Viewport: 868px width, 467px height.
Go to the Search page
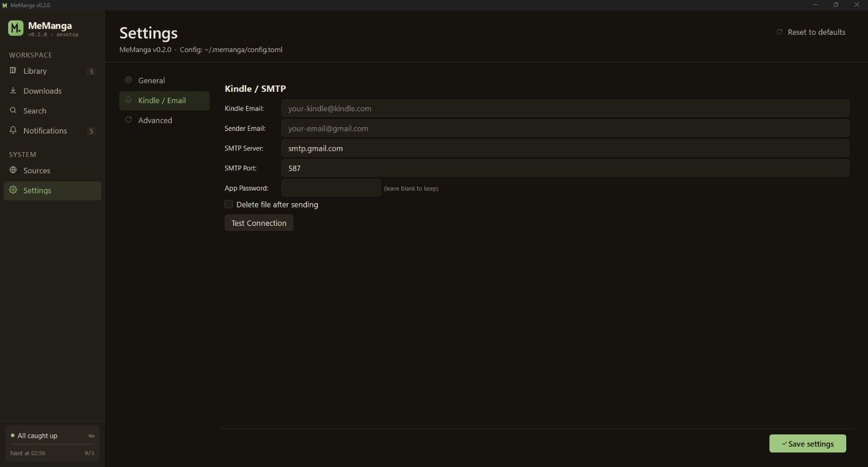[53, 111]
